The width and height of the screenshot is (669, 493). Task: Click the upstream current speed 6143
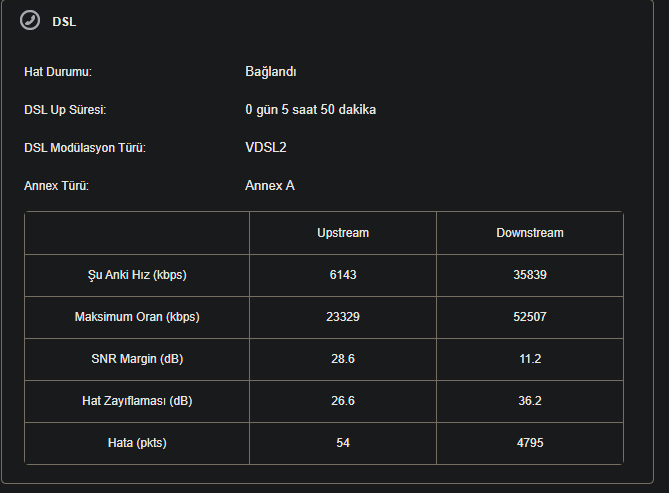343,275
